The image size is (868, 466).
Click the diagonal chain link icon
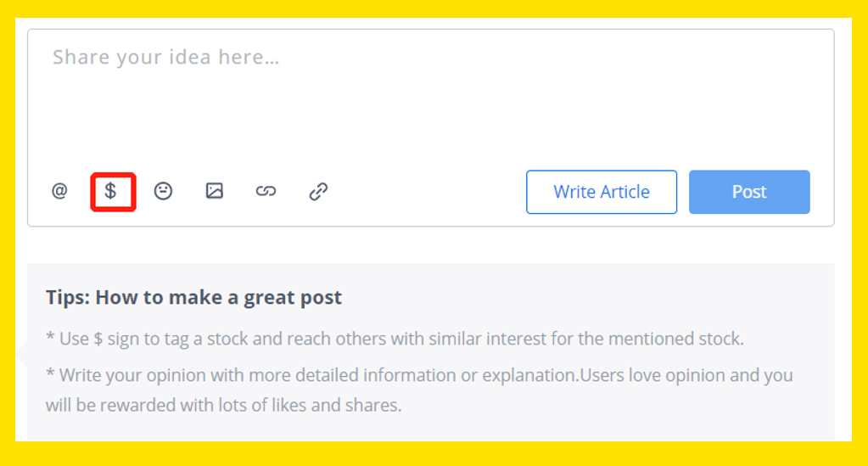318,192
